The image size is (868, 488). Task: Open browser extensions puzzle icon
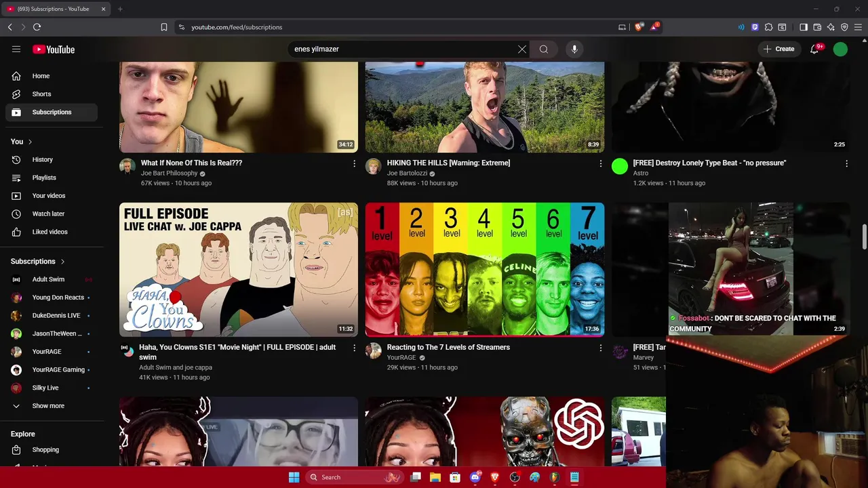pyautogui.click(x=768, y=27)
